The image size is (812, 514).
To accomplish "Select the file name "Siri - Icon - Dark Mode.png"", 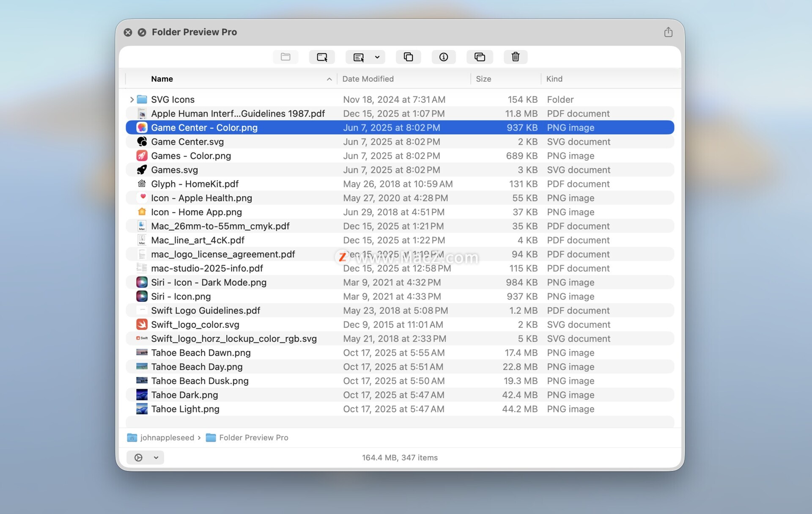I will click(x=209, y=282).
